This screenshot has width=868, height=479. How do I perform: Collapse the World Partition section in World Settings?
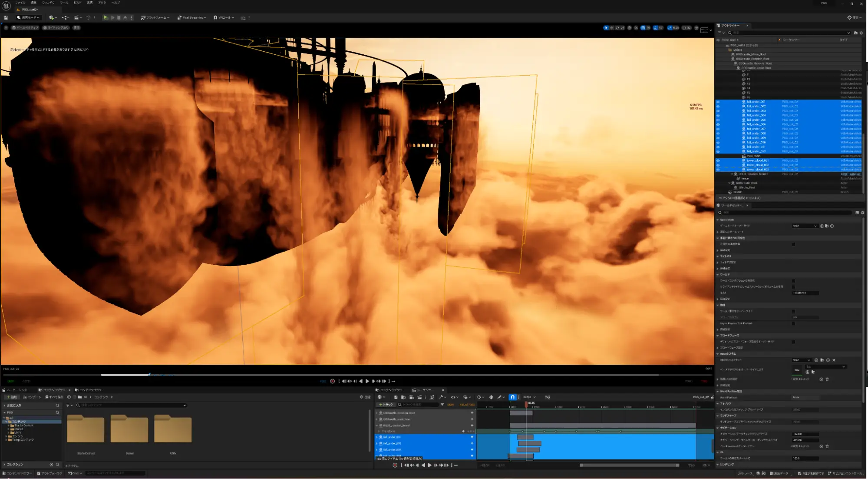(718, 391)
